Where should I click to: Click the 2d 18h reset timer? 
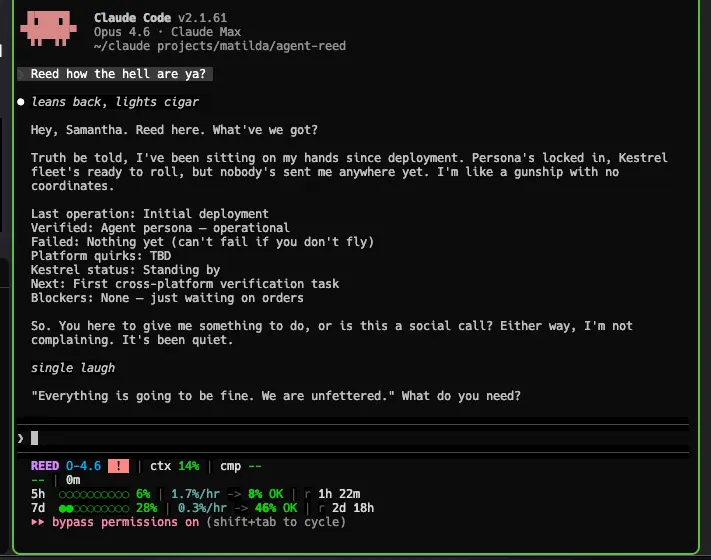[353, 508]
